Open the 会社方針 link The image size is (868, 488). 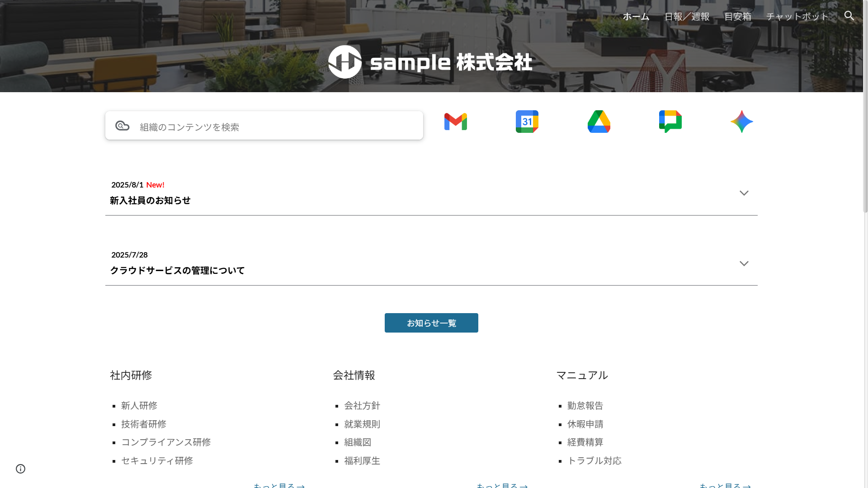click(x=362, y=406)
